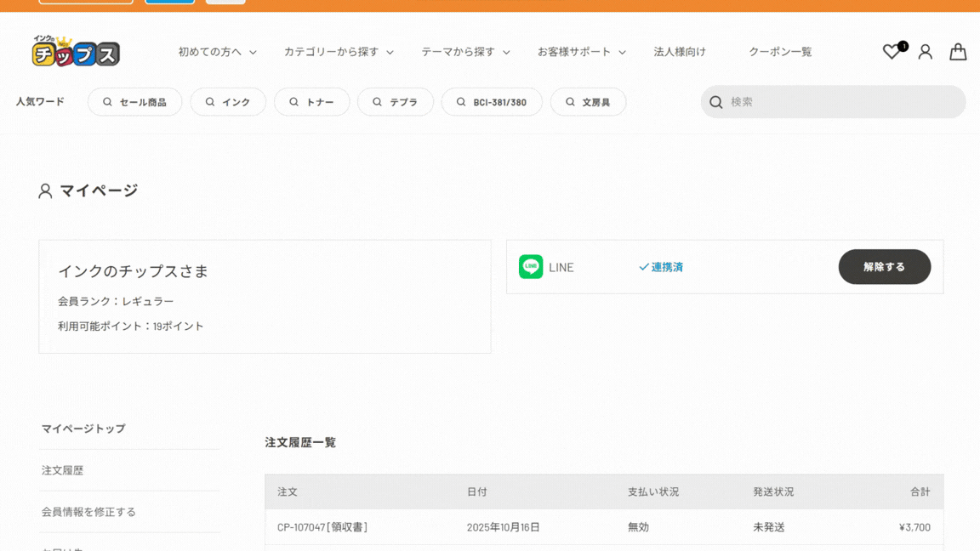Screen dimensions: 980x551
Task: Search the トナー popular keyword
Action: coord(311,102)
